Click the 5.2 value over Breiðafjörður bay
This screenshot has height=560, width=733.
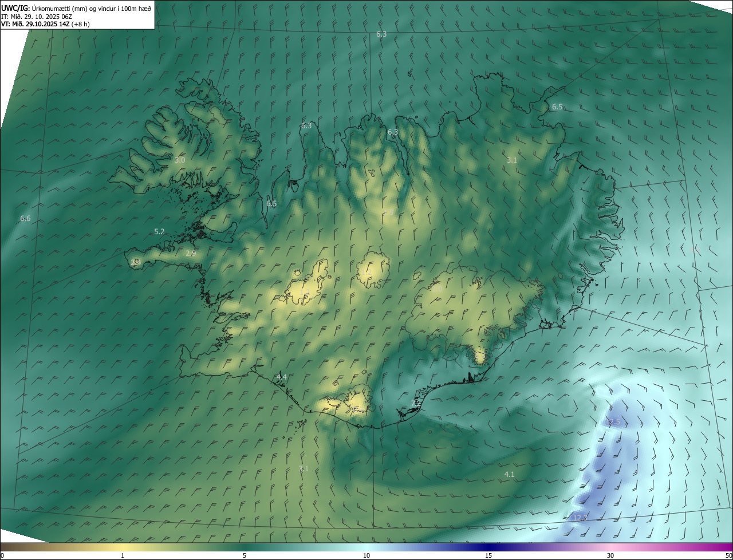[159, 232]
